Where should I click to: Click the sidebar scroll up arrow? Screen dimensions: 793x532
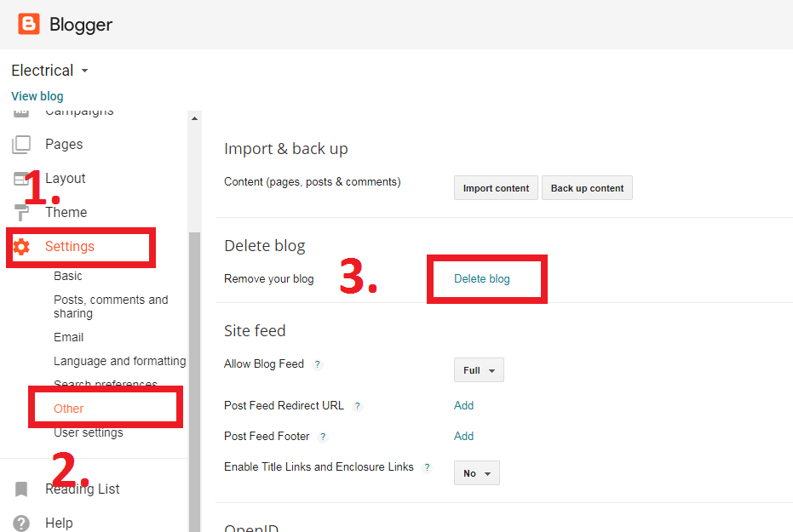point(195,118)
